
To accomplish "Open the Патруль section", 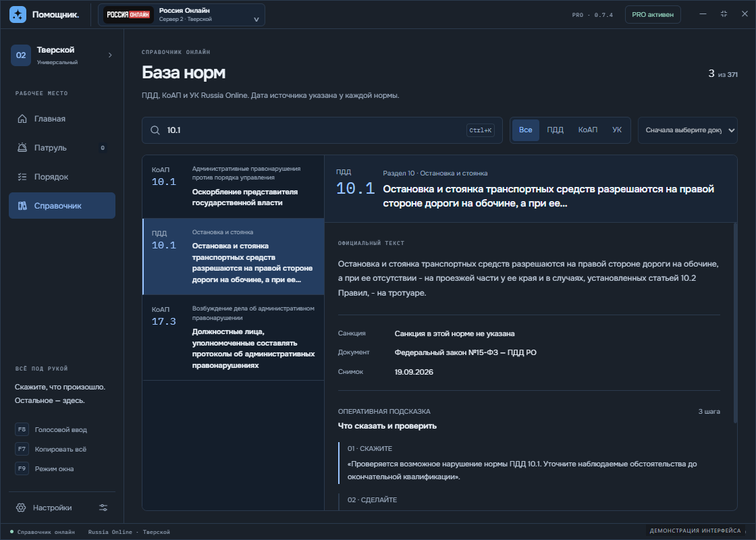I will click(x=61, y=148).
